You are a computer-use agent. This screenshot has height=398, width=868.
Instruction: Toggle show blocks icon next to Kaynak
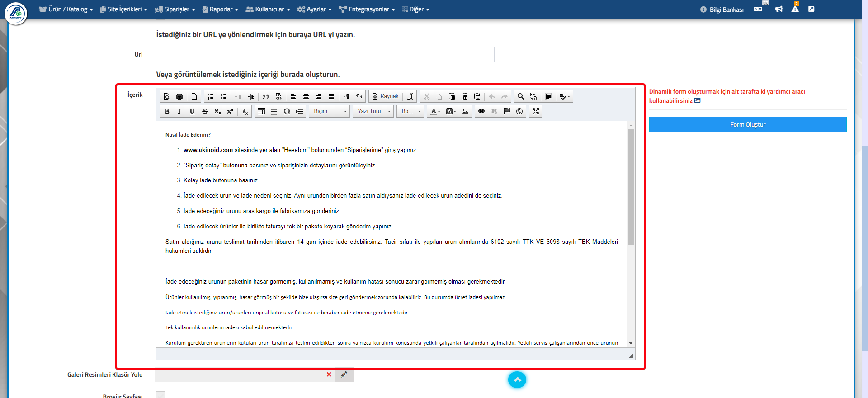[410, 96]
